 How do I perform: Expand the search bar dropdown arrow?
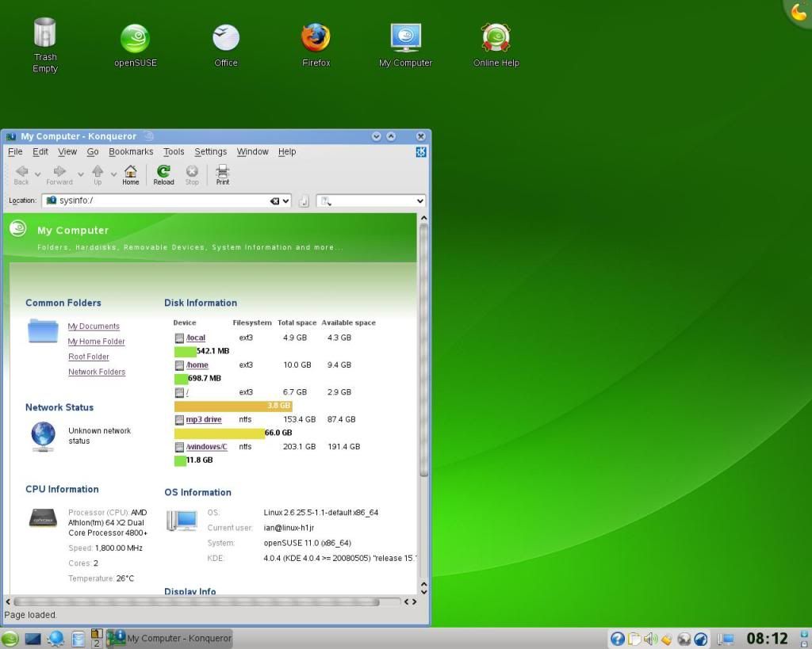click(420, 200)
